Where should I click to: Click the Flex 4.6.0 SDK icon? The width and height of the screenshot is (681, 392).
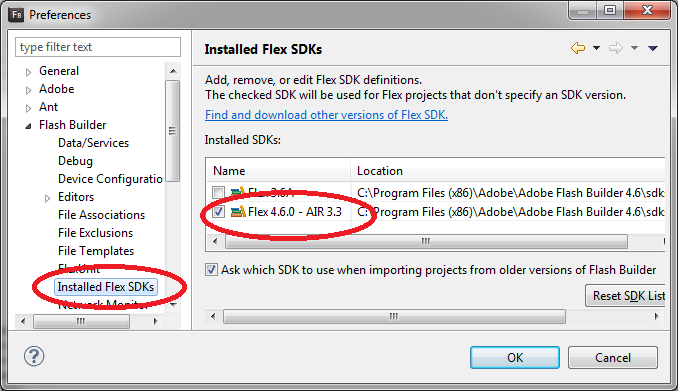pyautogui.click(x=238, y=211)
